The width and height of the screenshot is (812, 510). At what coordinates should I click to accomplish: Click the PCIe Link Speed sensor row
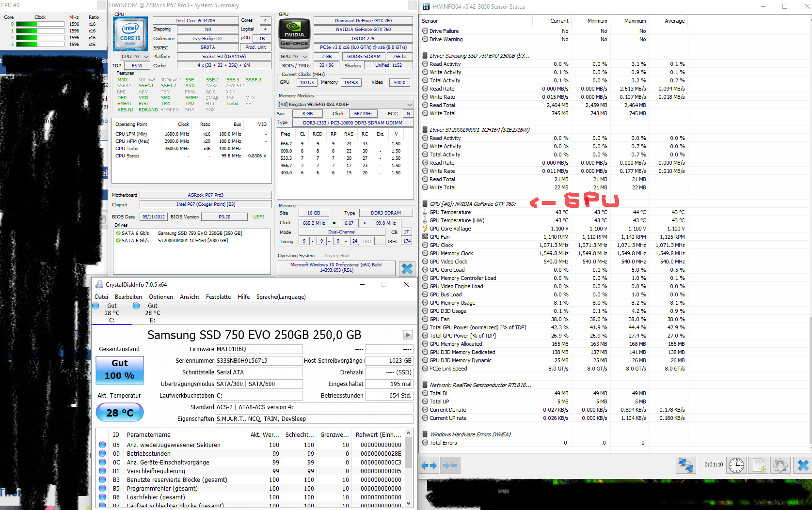[554, 369]
